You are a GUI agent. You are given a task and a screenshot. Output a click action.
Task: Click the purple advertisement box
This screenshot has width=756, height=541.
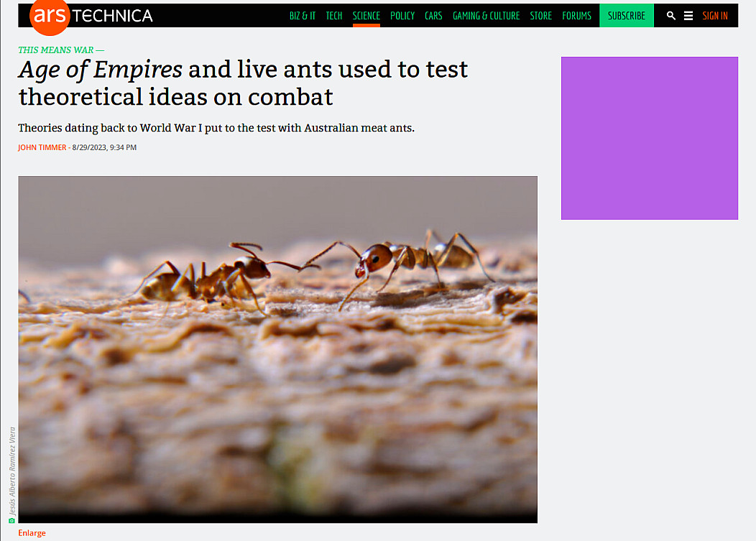649,138
